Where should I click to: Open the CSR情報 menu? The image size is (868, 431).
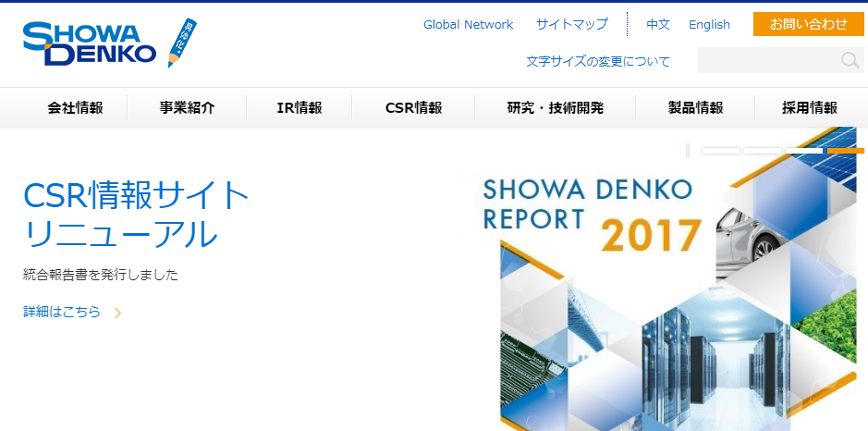(413, 107)
